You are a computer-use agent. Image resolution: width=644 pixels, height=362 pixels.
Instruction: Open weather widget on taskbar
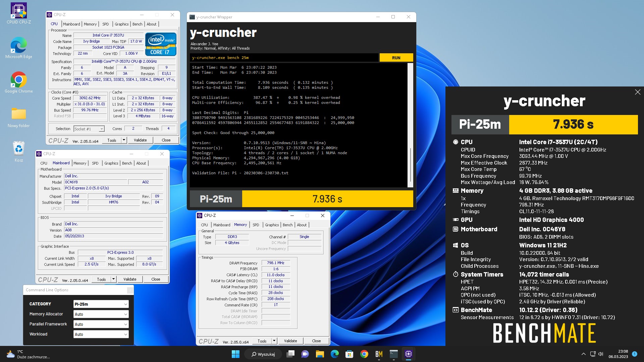(x=28, y=354)
